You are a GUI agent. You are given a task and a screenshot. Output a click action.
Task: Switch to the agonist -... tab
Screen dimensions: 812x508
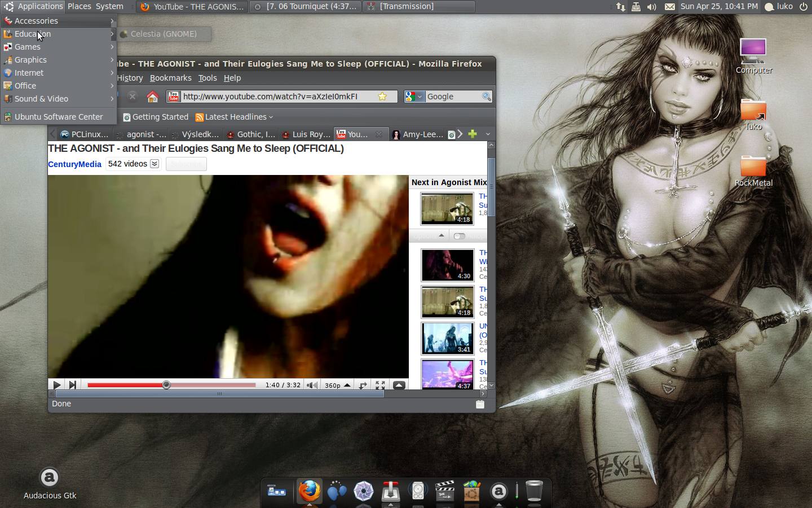pos(141,134)
